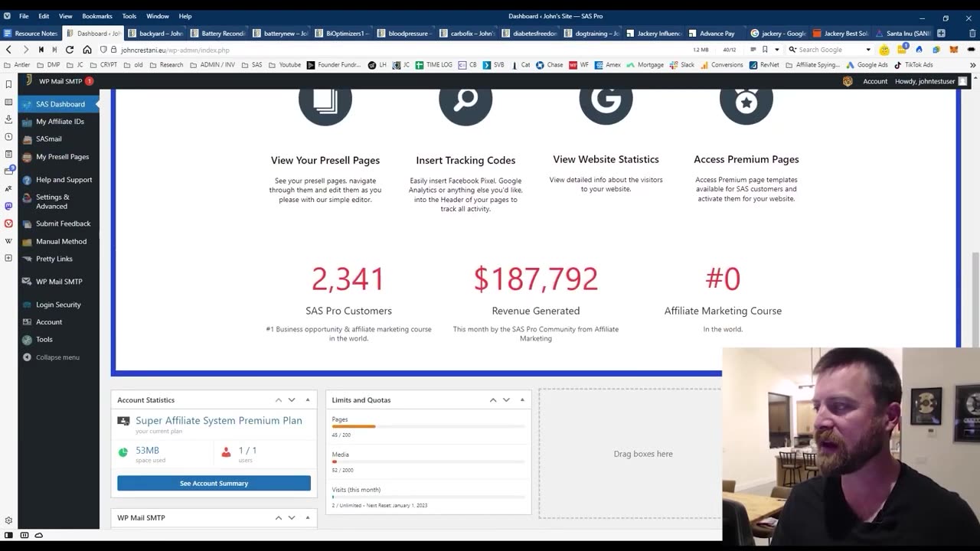
Task: Open the Bookmarks menu
Action: tap(97, 16)
